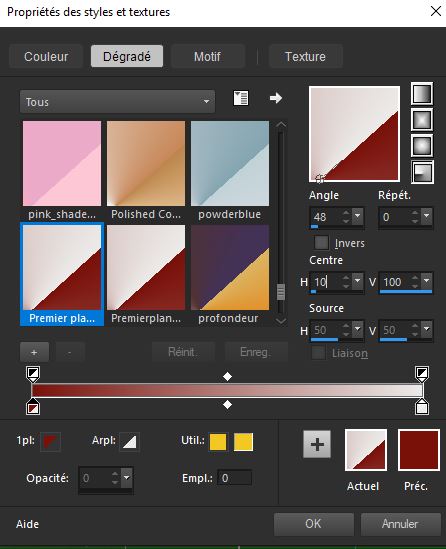Switch to the Texture tab
This screenshot has width=446, height=549.
(x=305, y=56)
